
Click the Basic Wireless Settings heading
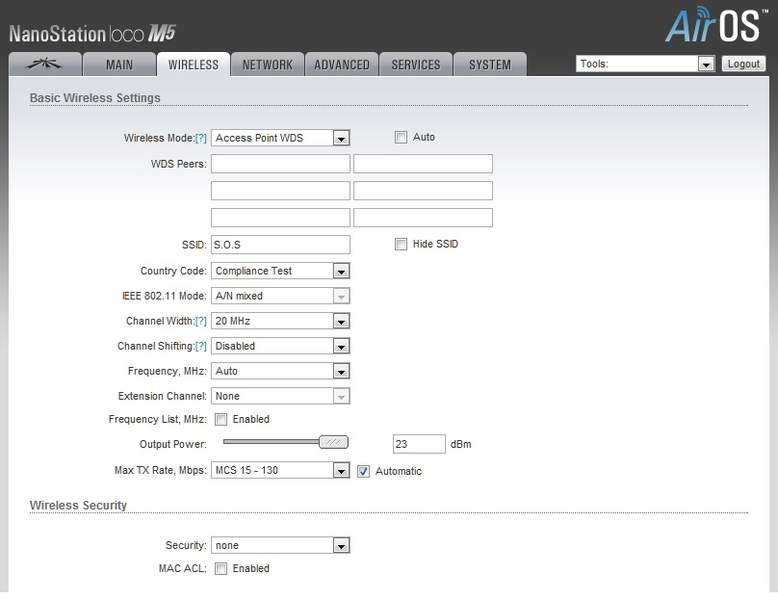point(95,98)
